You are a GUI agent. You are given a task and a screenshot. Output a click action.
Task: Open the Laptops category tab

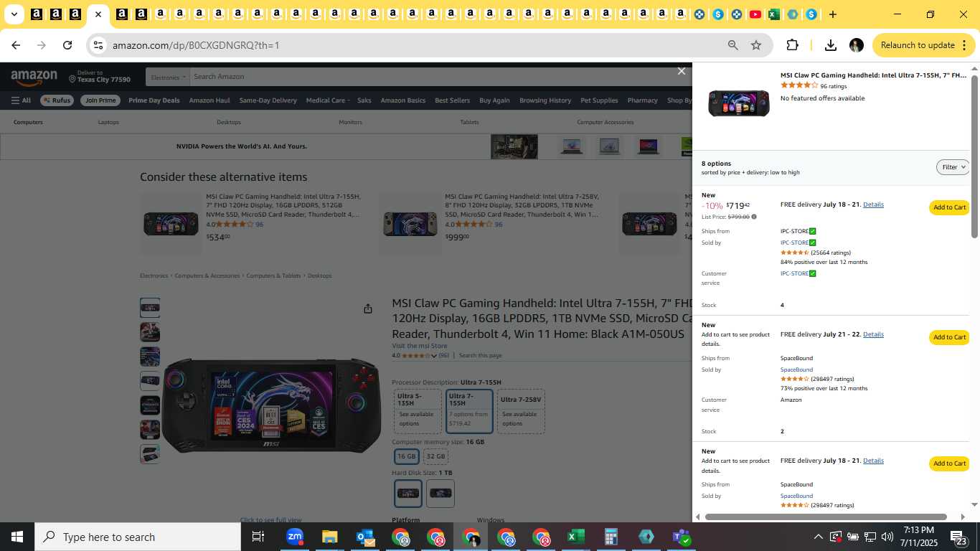point(108,122)
